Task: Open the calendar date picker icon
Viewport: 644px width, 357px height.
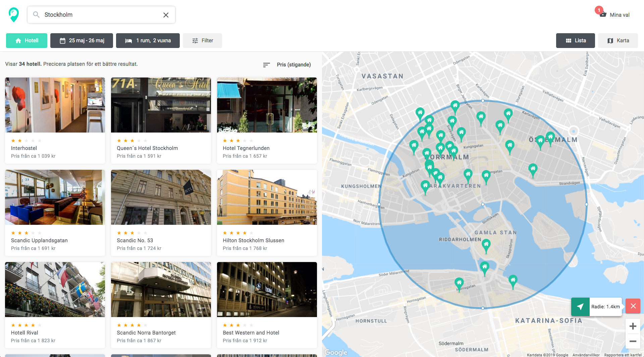Action: coord(62,40)
